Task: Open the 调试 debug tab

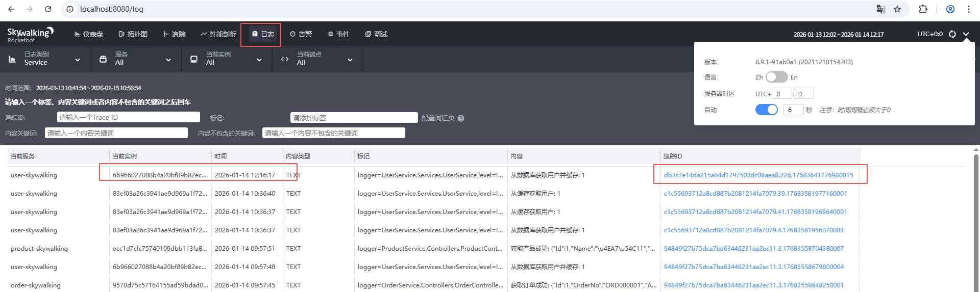Action: point(377,34)
